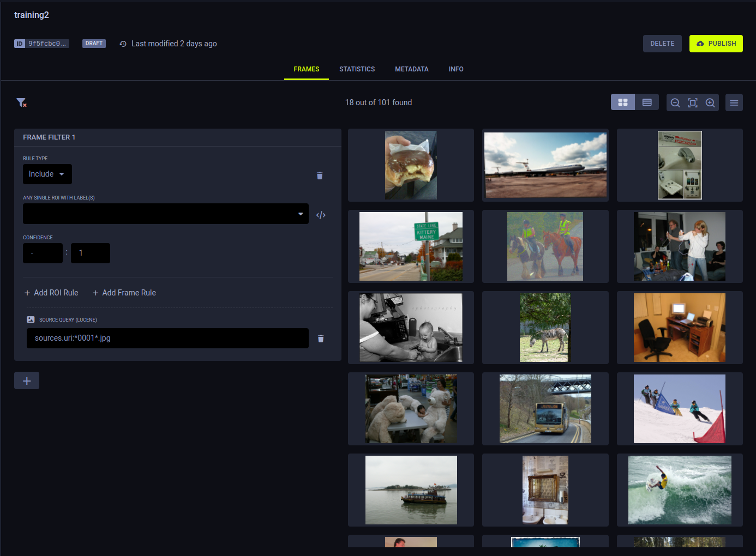Screen dimensions: 756x556
Task: Switch to table list view
Action: click(647, 102)
